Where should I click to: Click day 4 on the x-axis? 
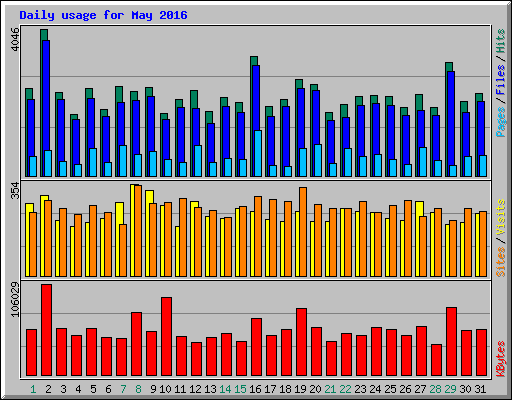(78, 389)
